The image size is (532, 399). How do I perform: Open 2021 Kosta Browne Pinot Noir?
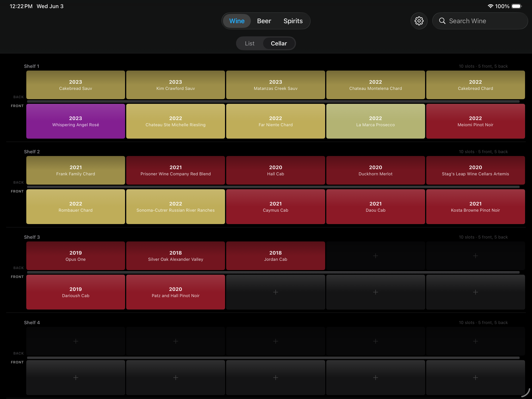[x=476, y=207]
